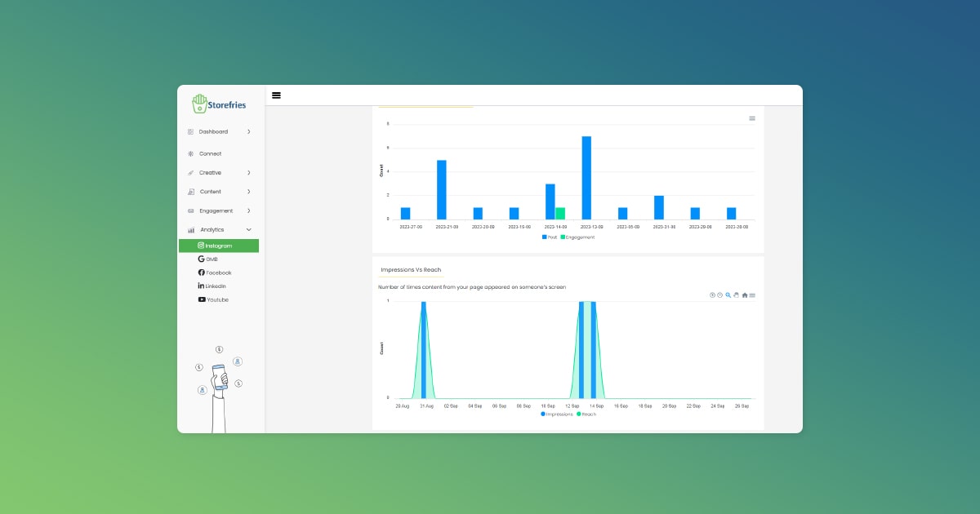Open the Impressions chart export menu icon

coord(752,295)
